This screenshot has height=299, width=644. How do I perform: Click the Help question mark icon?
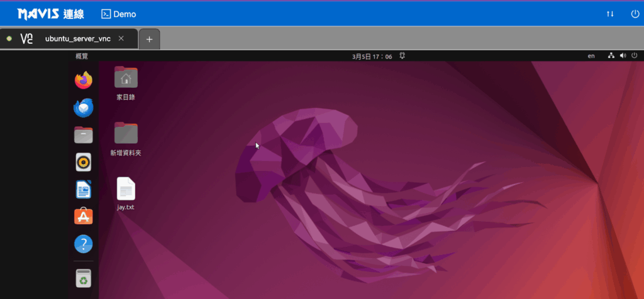[x=84, y=244]
